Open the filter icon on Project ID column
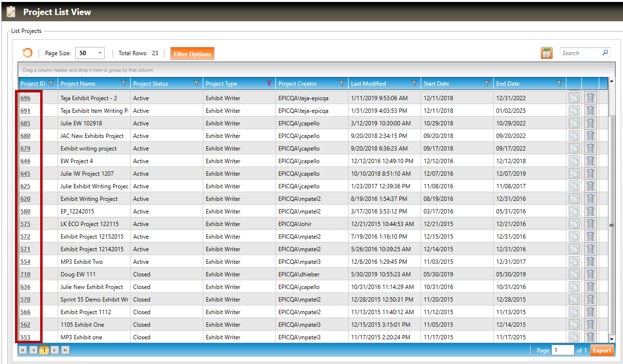The width and height of the screenshot is (623, 364). pyautogui.click(x=51, y=83)
